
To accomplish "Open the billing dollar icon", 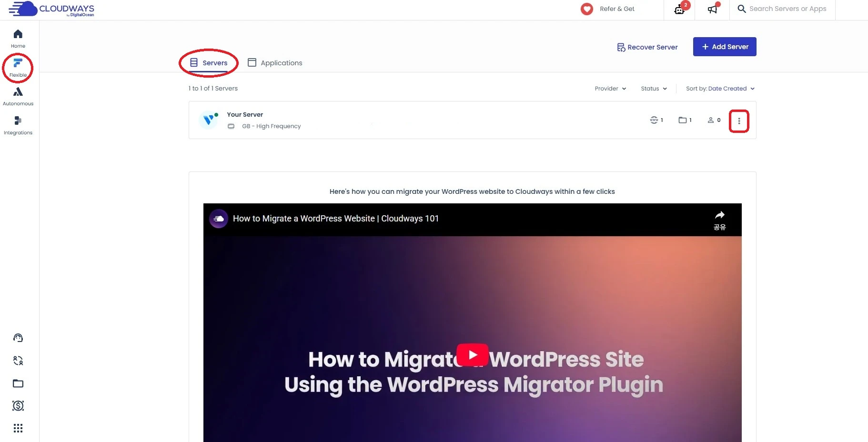I will (x=18, y=406).
